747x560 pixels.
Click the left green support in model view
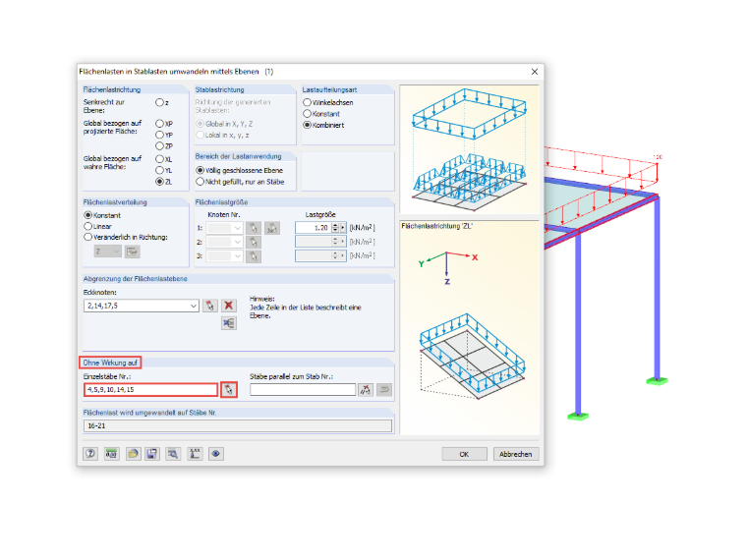(x=578, y=417)
